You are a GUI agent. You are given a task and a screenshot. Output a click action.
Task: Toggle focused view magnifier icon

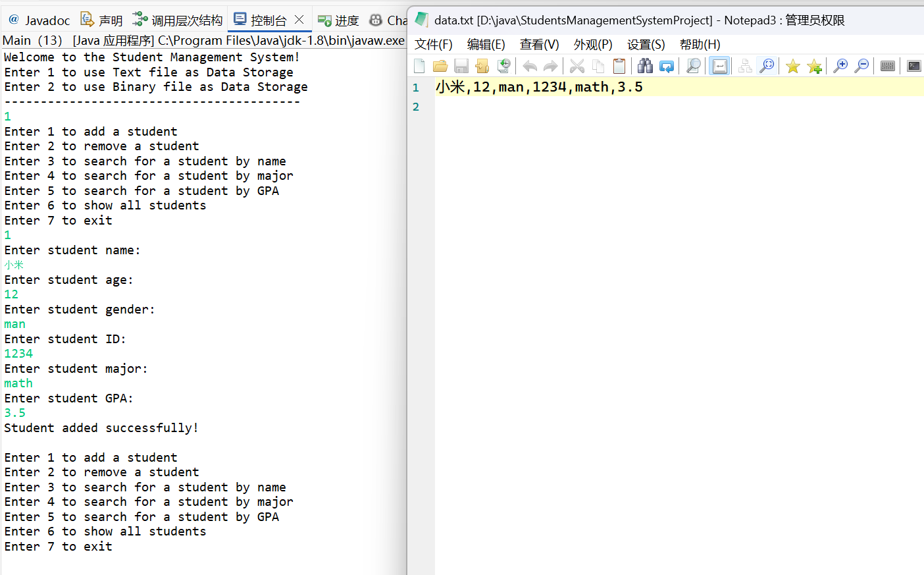coord(767,66)
